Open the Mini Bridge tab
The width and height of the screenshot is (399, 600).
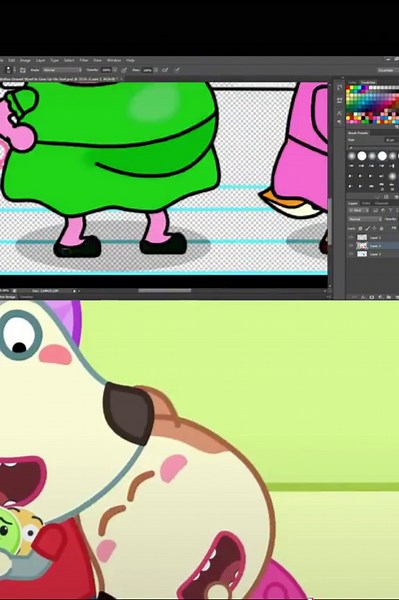8,297
